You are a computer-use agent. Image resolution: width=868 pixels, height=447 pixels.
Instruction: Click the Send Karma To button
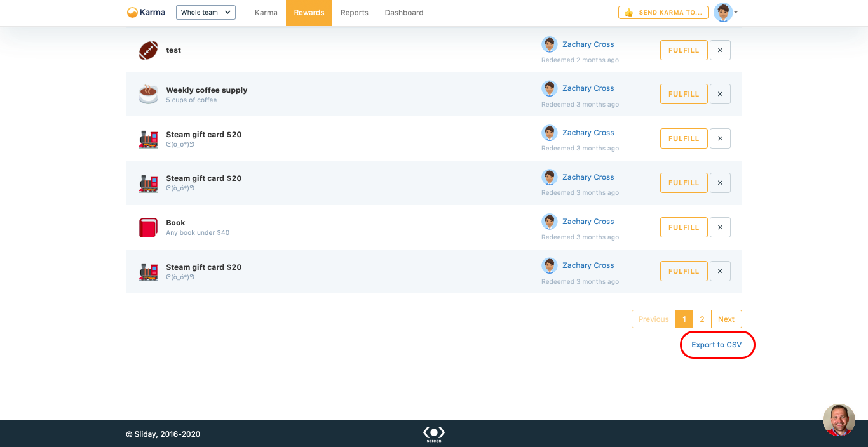[x=663, y=12]
